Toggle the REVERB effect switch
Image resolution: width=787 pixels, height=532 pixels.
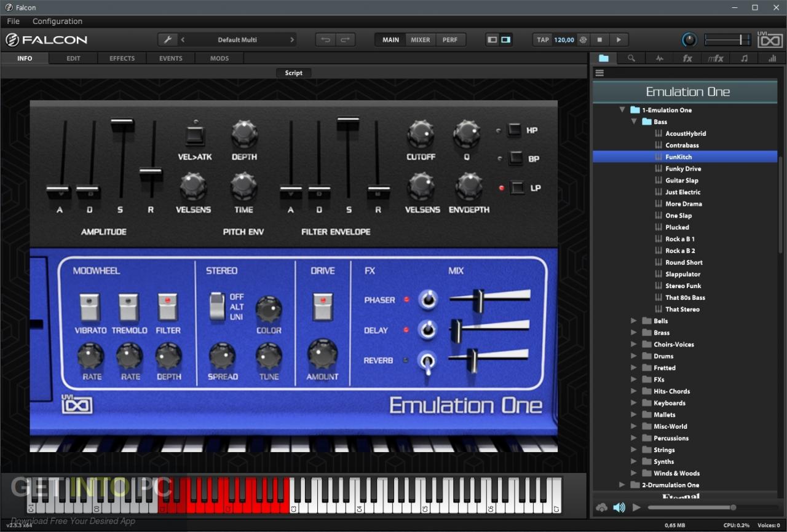(x=427, y=361)
